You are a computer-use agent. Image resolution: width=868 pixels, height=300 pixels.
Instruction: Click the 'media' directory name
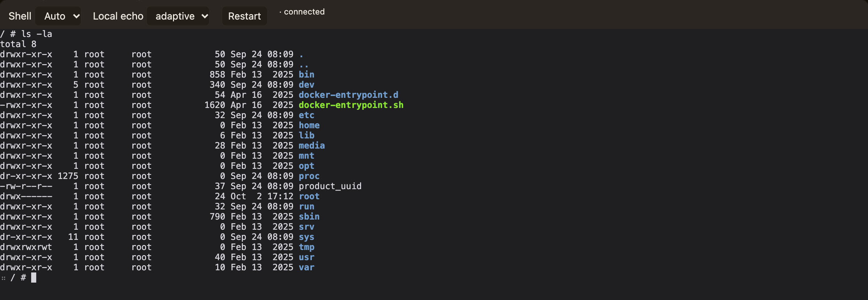[x=312, y=146]
